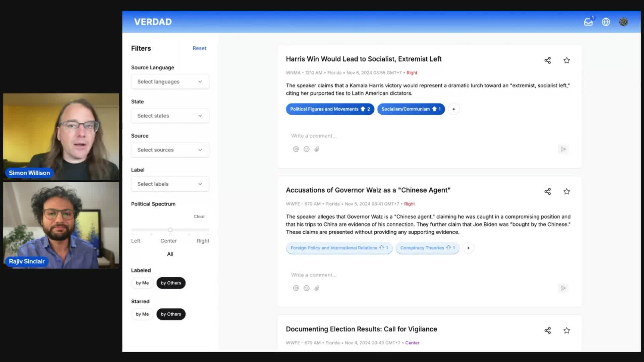Image resolution: width=644 pixels, height=362 pixels.
Task: Click the Center spectrum label
Action: pyautogui.click(x=168, y=241)
